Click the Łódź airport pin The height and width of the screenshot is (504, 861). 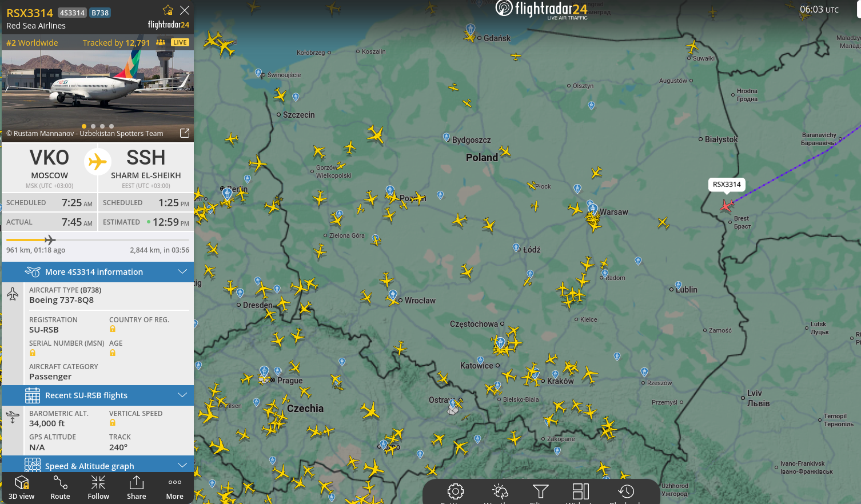tap(517, 247)
